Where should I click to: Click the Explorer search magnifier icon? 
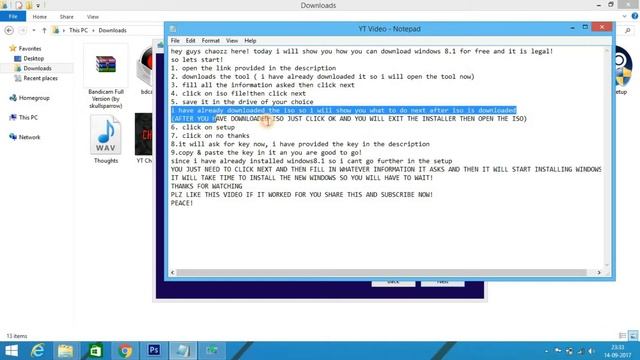tap(628, 30)
